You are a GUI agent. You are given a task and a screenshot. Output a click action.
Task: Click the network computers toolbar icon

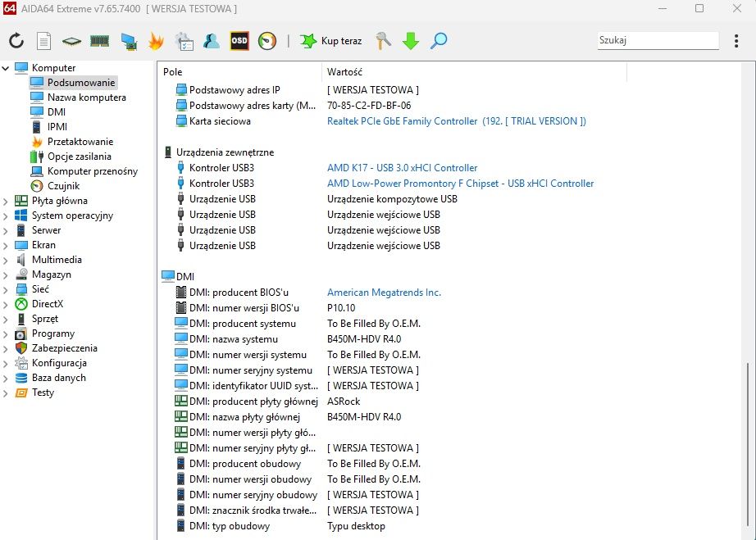tap(129, 42)
